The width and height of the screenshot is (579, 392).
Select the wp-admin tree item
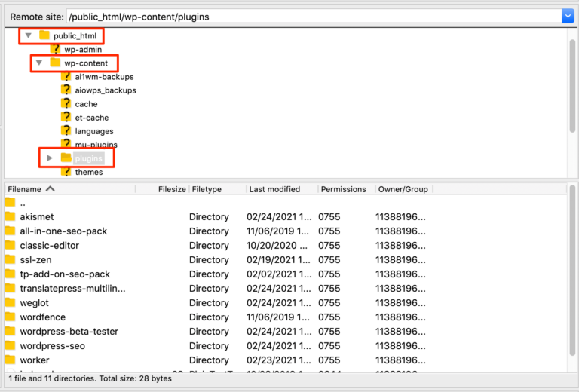click(83, 50)
